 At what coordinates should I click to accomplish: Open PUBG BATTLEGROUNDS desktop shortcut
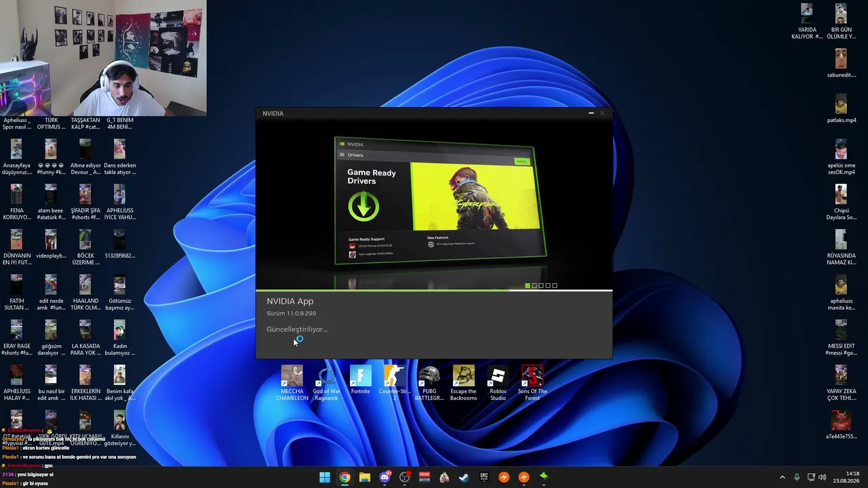[429, 383]
